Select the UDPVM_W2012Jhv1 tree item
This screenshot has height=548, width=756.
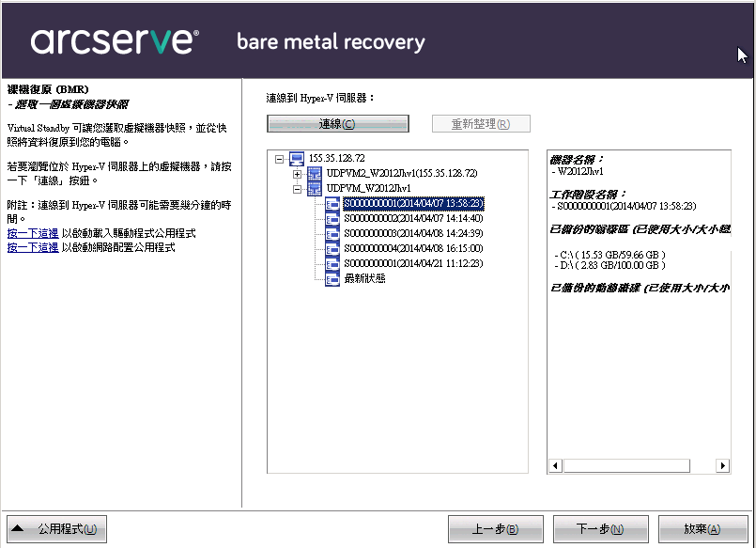[x=368, y=188]
